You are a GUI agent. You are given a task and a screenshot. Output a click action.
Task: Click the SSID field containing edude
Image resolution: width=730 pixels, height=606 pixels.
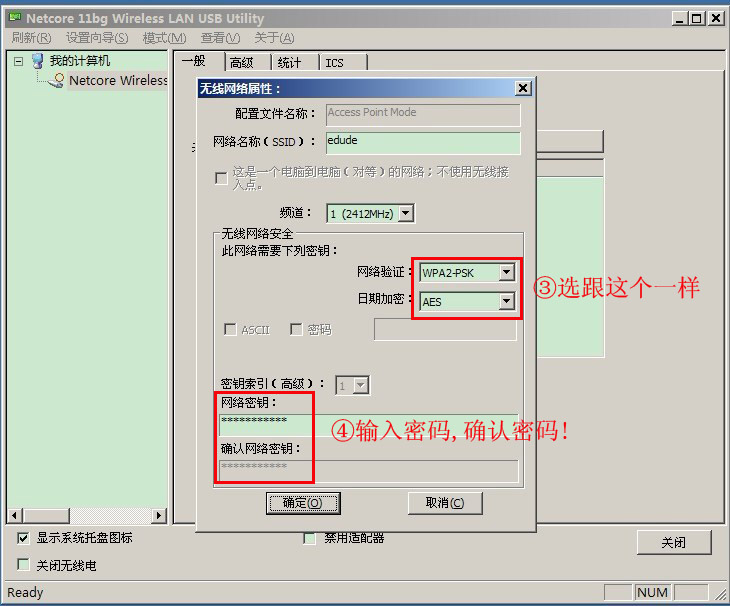(x=423, y=143)
